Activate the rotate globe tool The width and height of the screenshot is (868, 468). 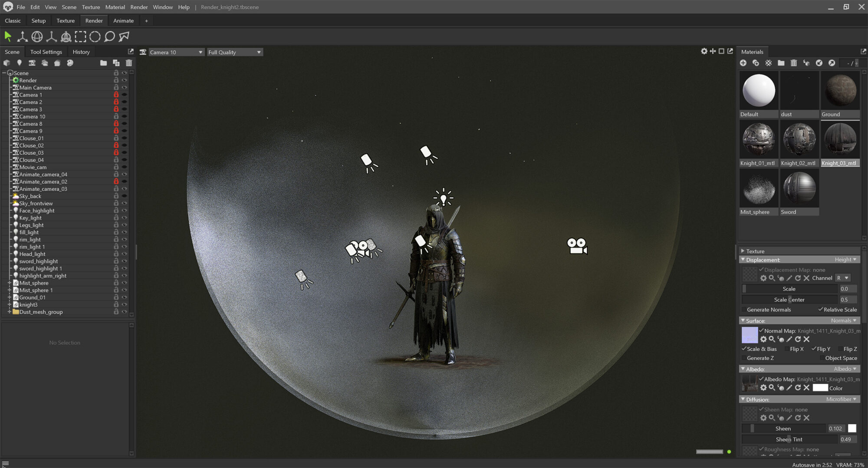point(37,36)
